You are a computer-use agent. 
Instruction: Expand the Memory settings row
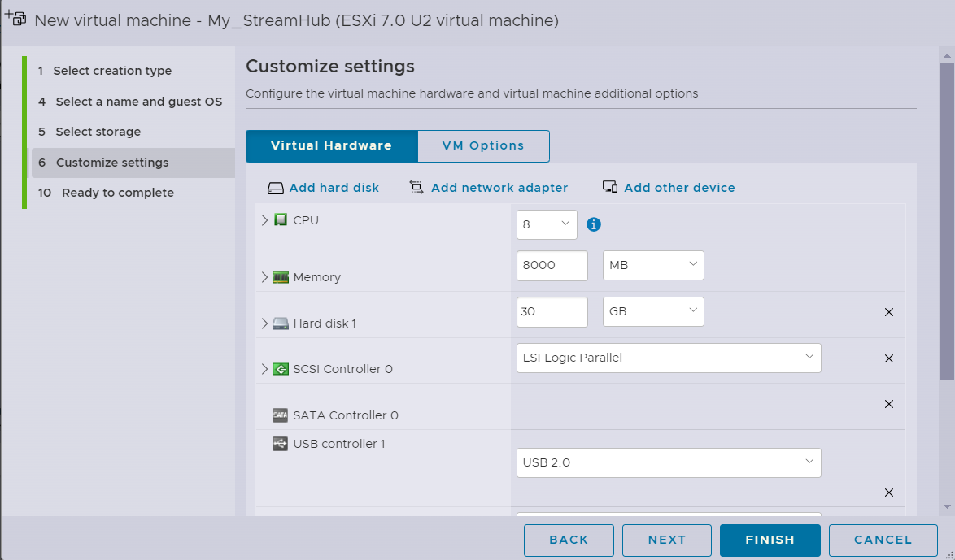(x=264, y=277)
